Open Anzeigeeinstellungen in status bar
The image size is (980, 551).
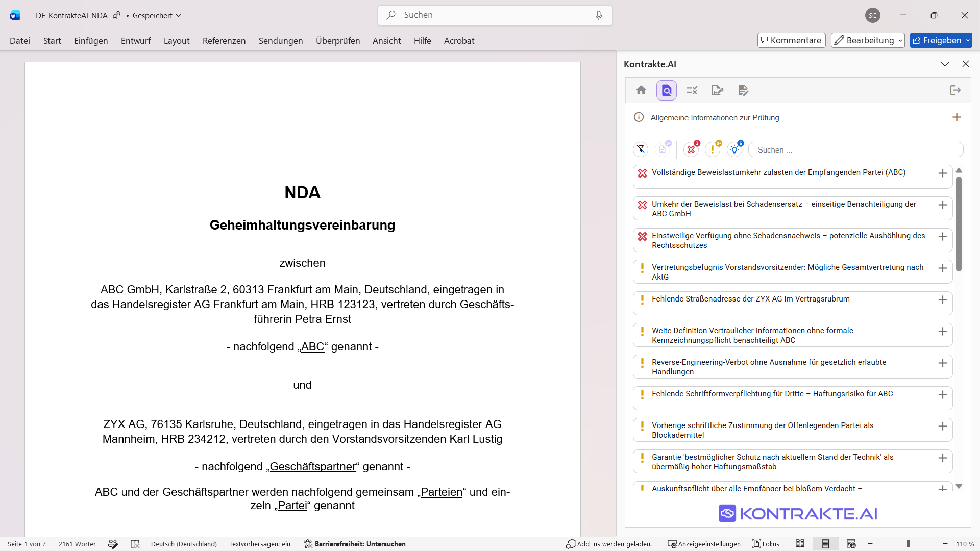click(704, 544)
